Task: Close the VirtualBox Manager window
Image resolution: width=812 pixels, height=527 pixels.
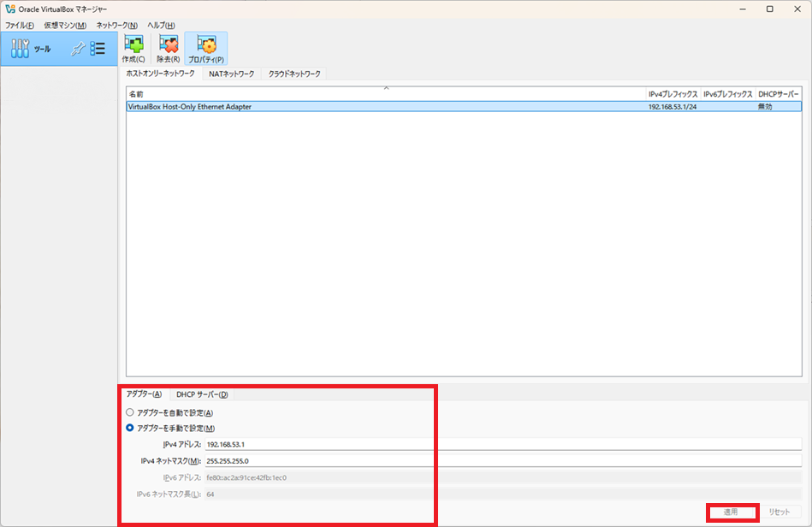Action: (x=797, y=9)
